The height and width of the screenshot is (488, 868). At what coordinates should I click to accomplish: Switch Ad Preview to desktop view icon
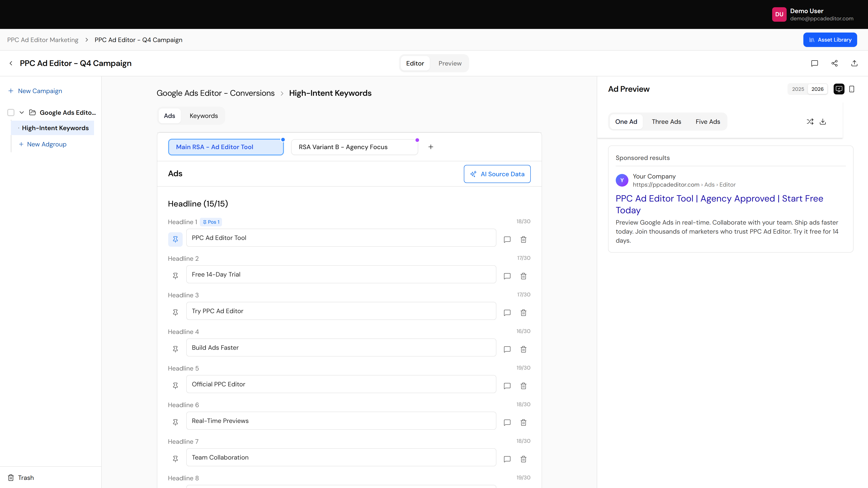point(839,89)
